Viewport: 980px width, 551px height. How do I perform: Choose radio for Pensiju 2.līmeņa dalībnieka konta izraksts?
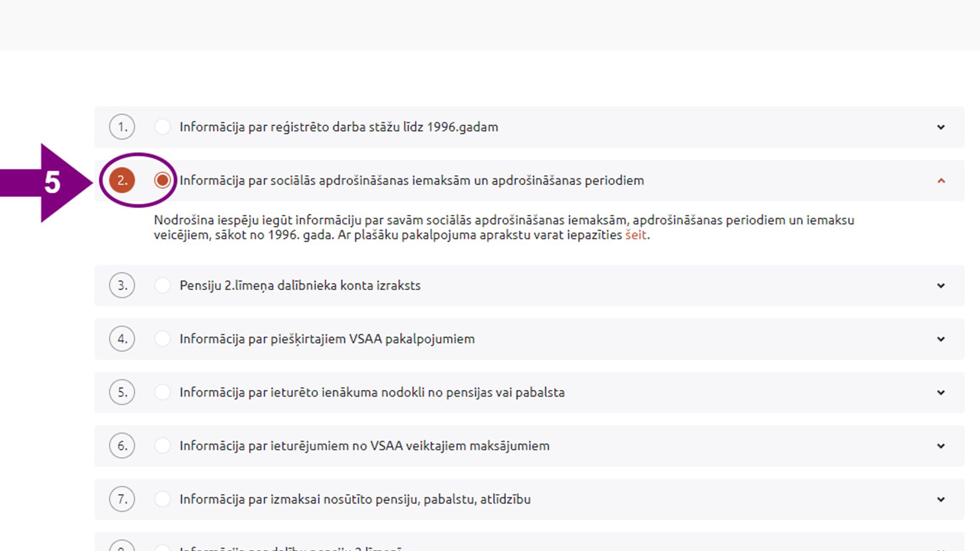tap(162, 285)
